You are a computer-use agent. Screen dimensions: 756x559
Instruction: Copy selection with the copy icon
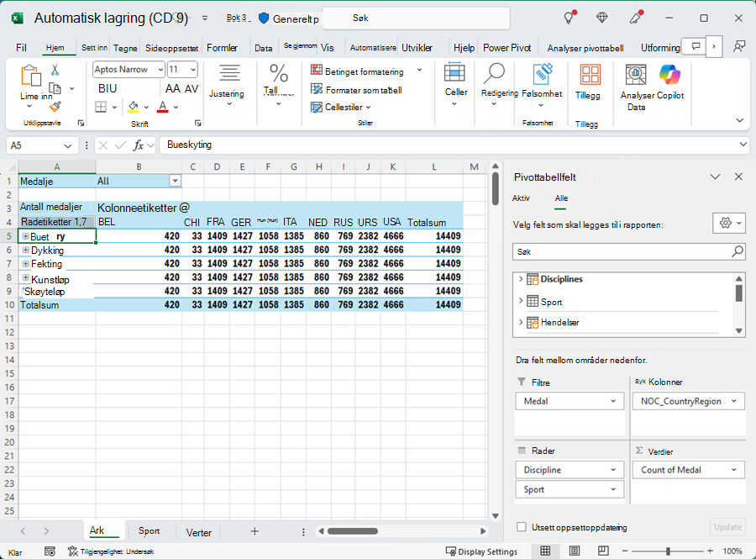[x=55, y=88]
